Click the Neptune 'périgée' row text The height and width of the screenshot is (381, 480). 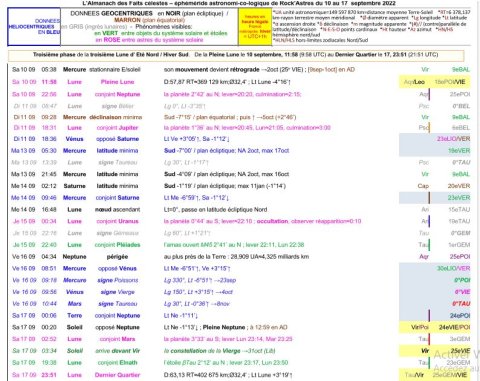pyautogui.click(x=117, y=257)
